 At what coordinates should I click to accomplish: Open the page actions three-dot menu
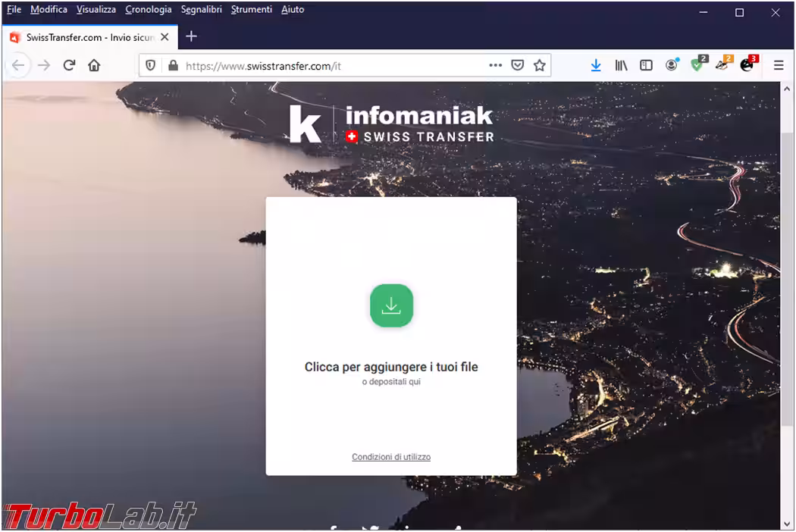coord(495,65)
